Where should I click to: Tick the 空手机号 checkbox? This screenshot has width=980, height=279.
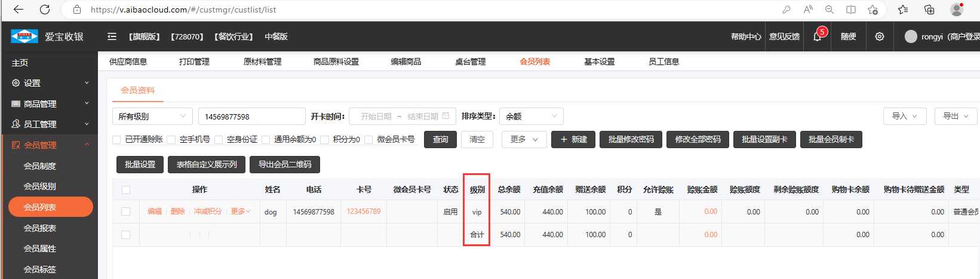tap(171, 140)
